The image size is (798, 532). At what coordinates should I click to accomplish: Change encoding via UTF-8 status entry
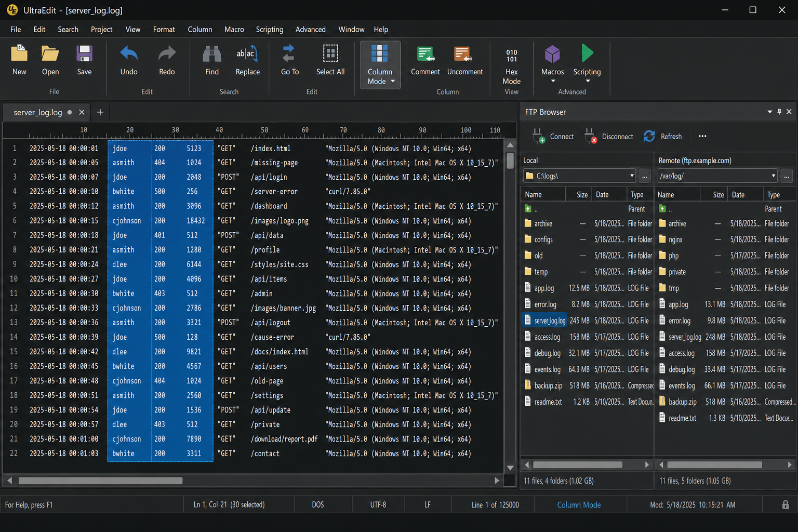click(378, 505)
